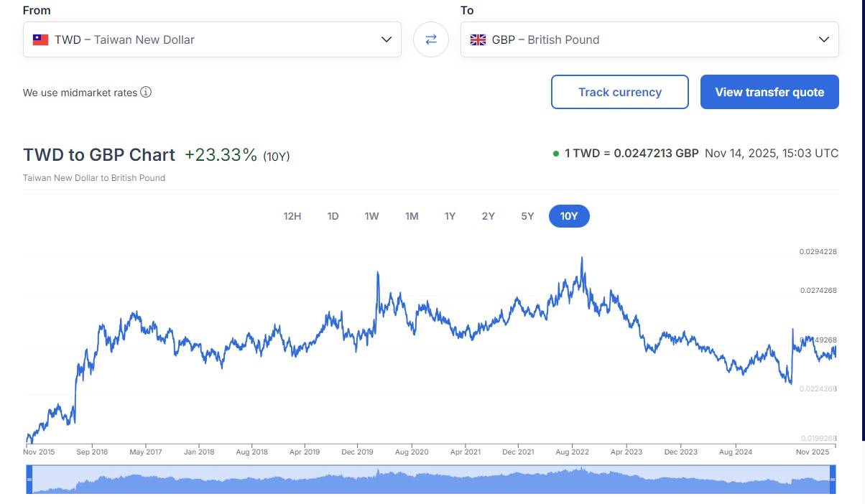Click the Taiwan flag icon
865x504 pixels.
[x=40, y=39]
